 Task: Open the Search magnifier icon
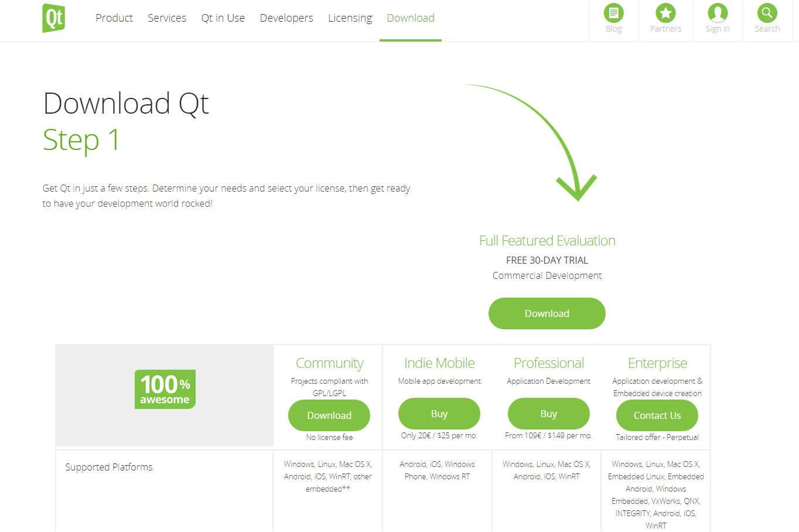point(767,13)
